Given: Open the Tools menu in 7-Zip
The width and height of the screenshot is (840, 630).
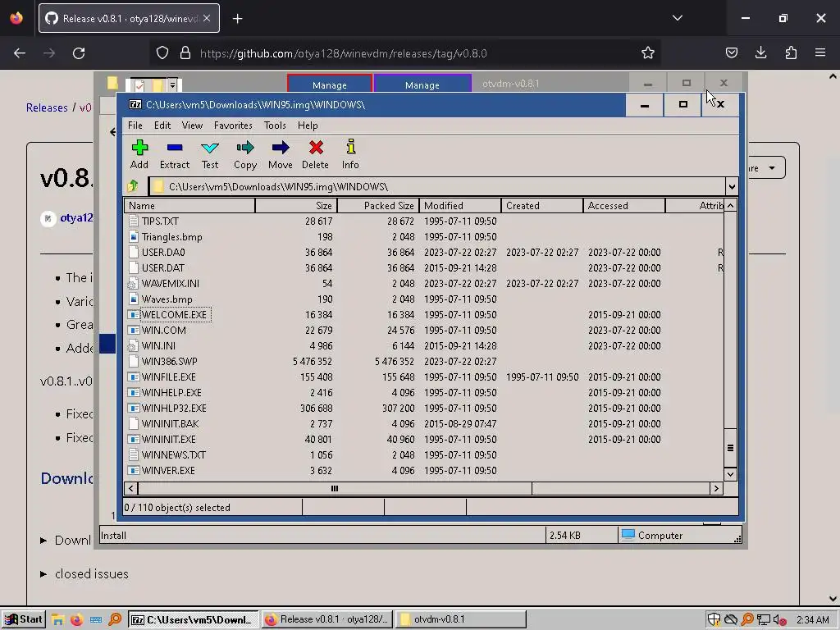Looking at the screenshot, I should 275,126.
